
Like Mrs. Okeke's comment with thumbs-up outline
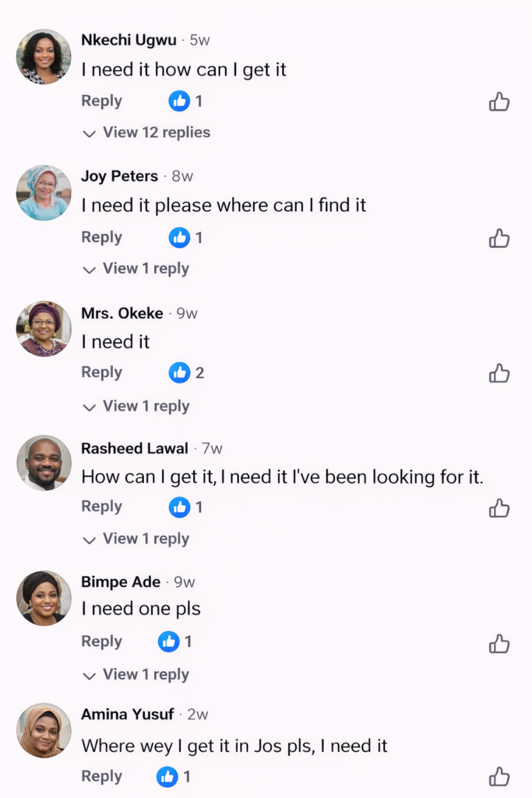(x=499, y=374)
